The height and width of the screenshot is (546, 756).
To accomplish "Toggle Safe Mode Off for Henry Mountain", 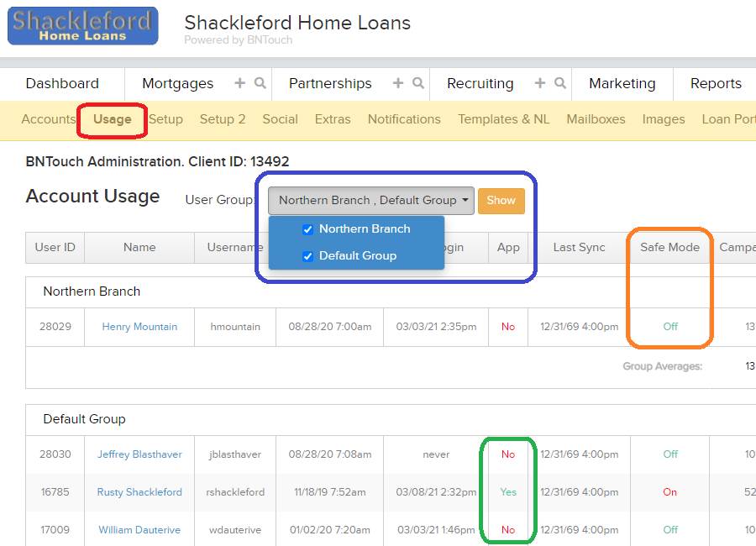I will click(670, 327).
